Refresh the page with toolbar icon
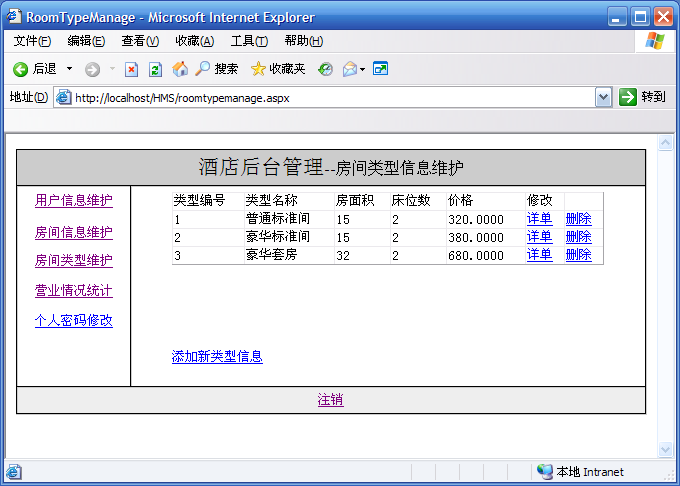Screen dimensions: 680x486 (155, 69)
